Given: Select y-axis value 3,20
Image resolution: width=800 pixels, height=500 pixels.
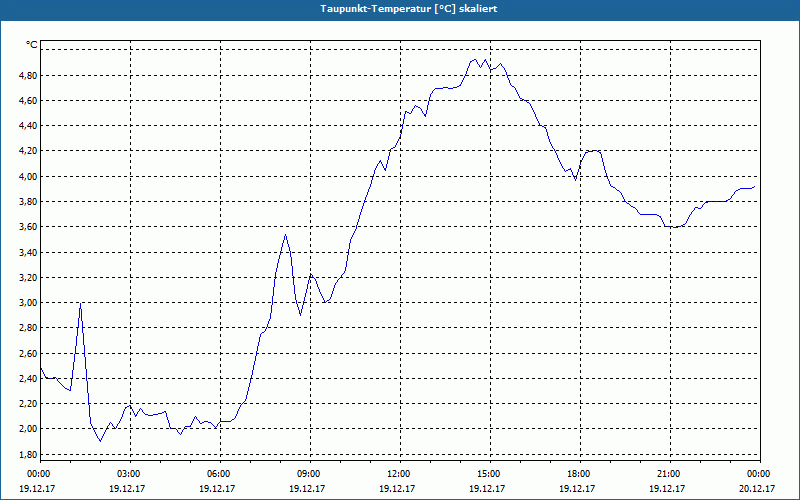Looking at the screenshot, I should tap(28, 278).
